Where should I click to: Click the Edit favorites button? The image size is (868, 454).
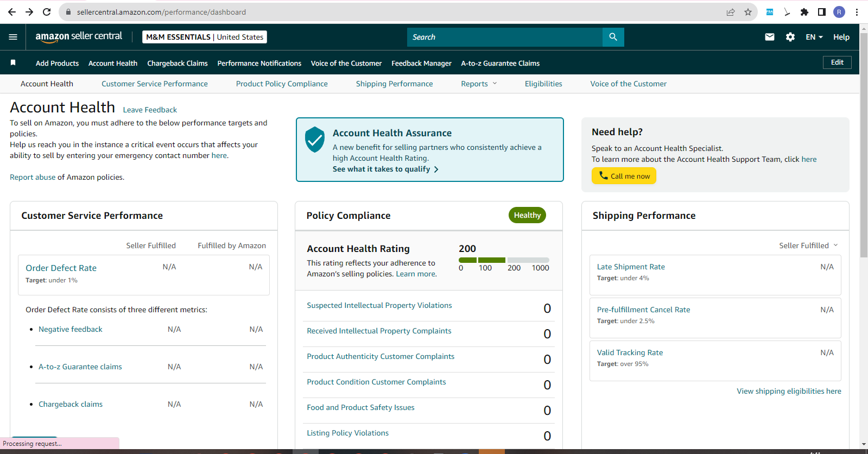[837, 62]
